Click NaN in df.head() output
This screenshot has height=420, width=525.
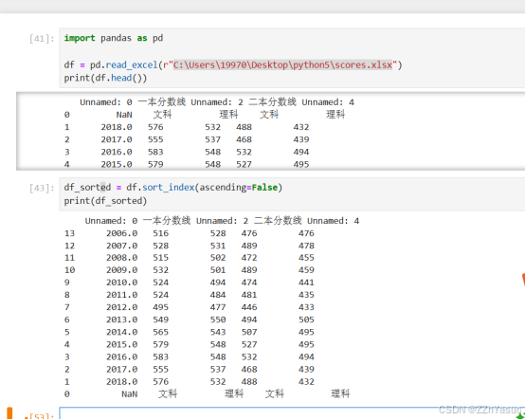(x=124, y=115)
